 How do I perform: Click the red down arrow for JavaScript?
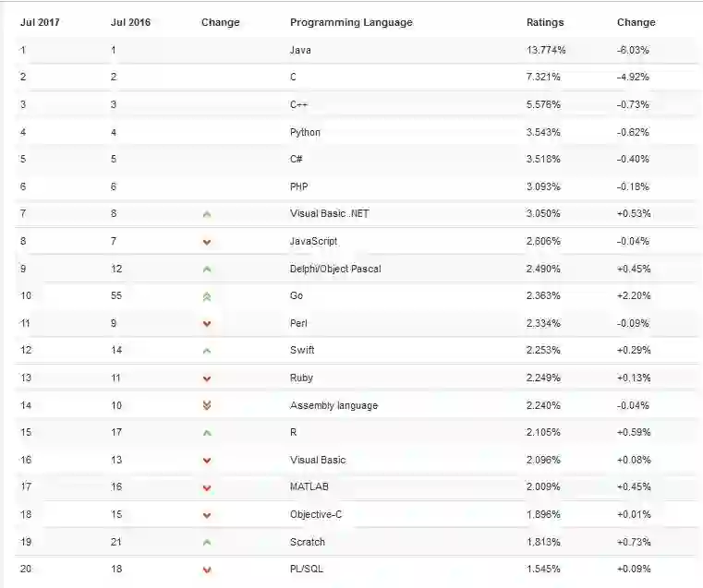click(207, 242)
